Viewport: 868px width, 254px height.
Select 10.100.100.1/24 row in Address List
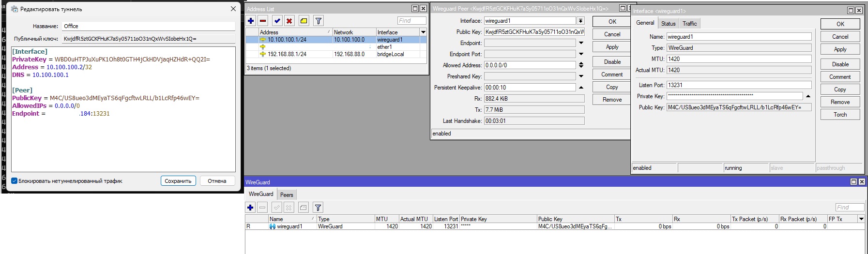tap(336, 40)
